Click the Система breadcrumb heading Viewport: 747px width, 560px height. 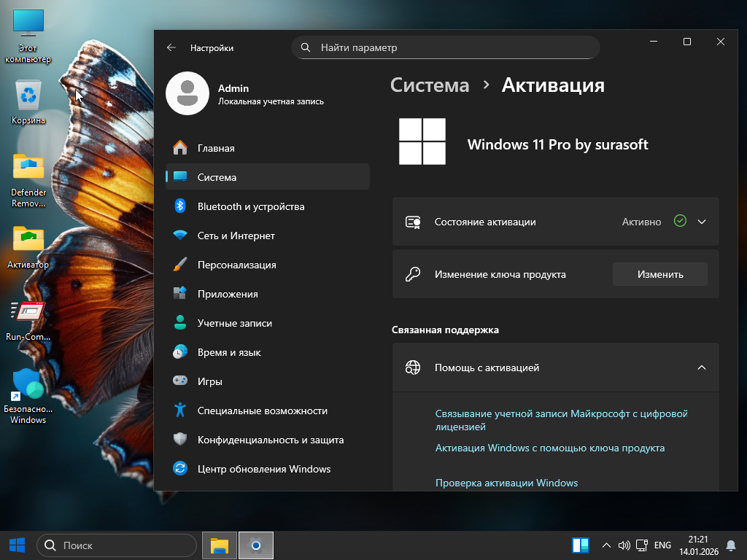pyautogui.click(x=430, y=85)
